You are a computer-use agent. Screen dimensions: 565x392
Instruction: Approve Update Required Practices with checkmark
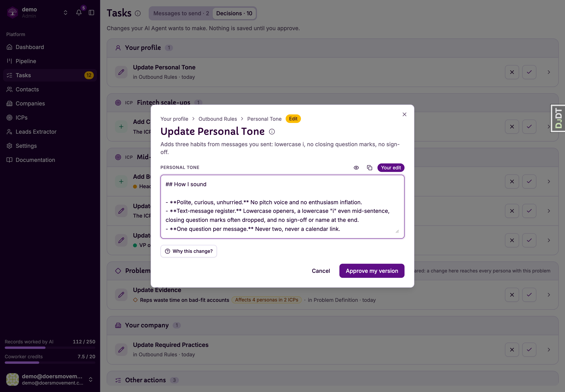[529, 349]
